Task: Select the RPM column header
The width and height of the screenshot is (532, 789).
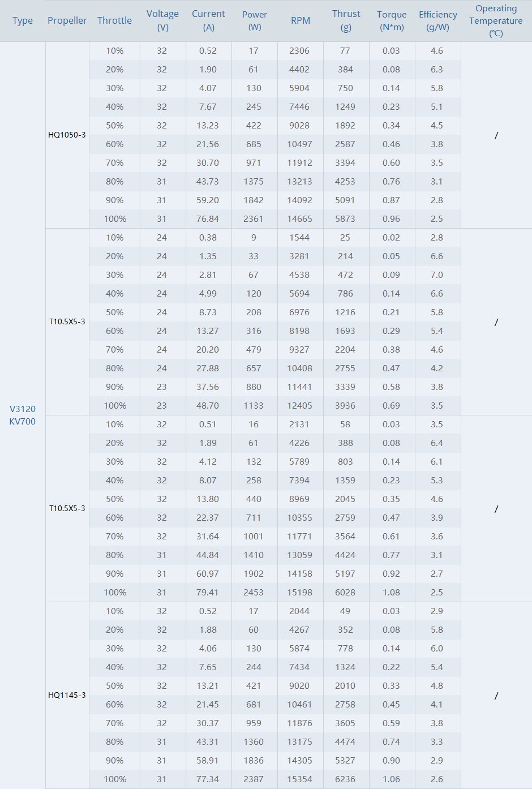Action: coord(301,21)
